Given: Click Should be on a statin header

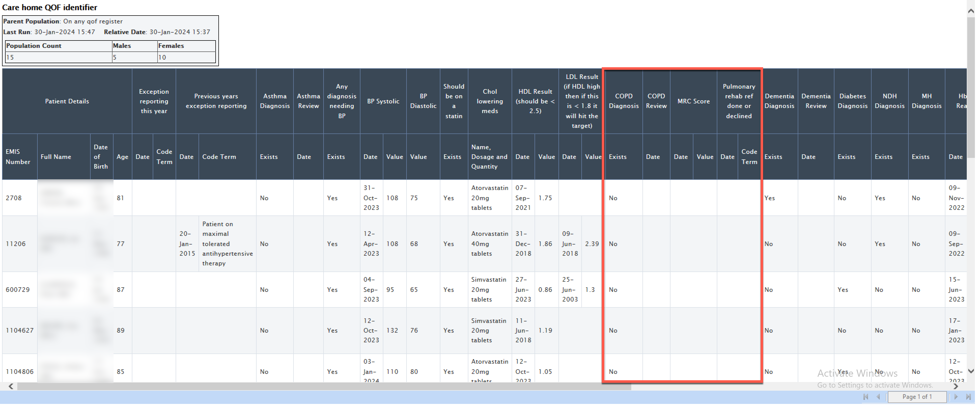Looking at the screenshot, I should (454, 101).
